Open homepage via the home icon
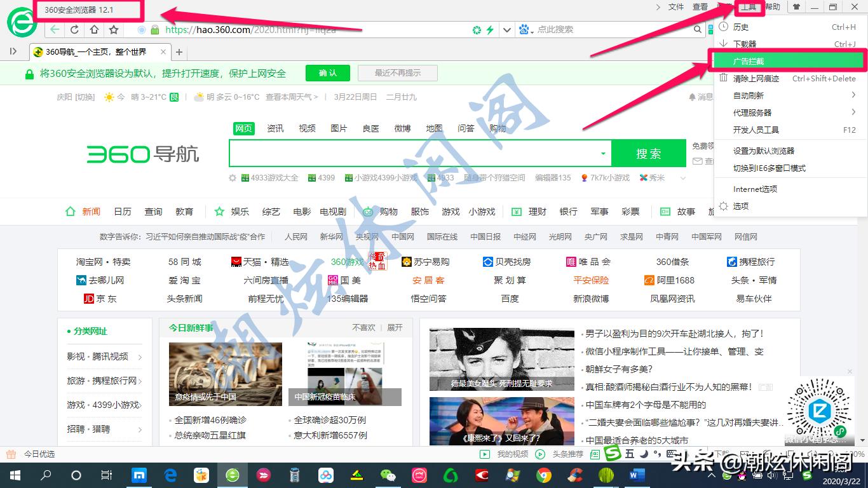 94,29
